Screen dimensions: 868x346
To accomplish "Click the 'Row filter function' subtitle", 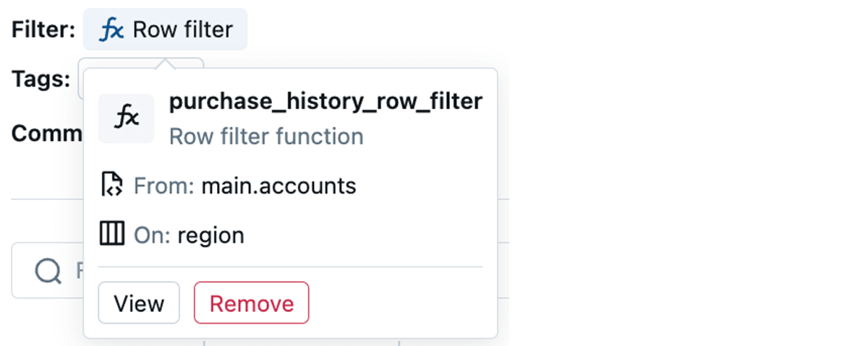I will [x=266, y=137].
